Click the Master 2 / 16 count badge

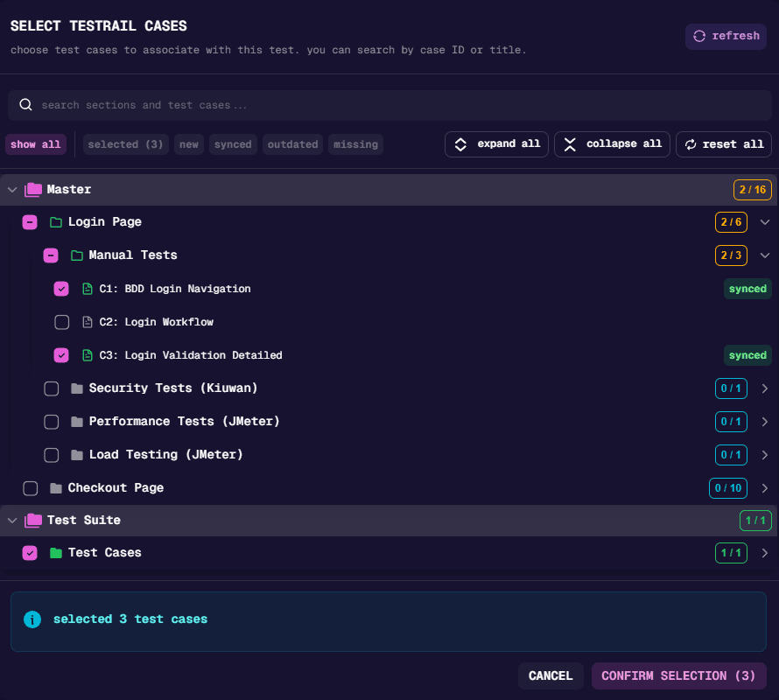pyautogui.click(x=752, y=190)
